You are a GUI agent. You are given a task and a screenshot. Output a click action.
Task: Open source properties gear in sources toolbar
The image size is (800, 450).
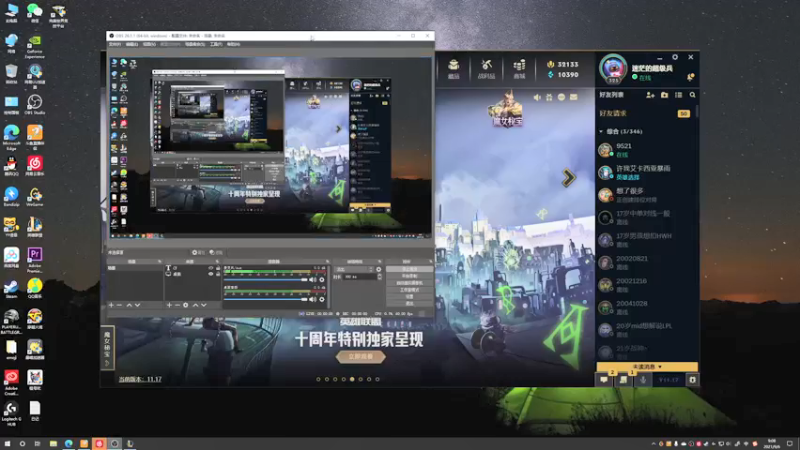(x=185, y=305)
